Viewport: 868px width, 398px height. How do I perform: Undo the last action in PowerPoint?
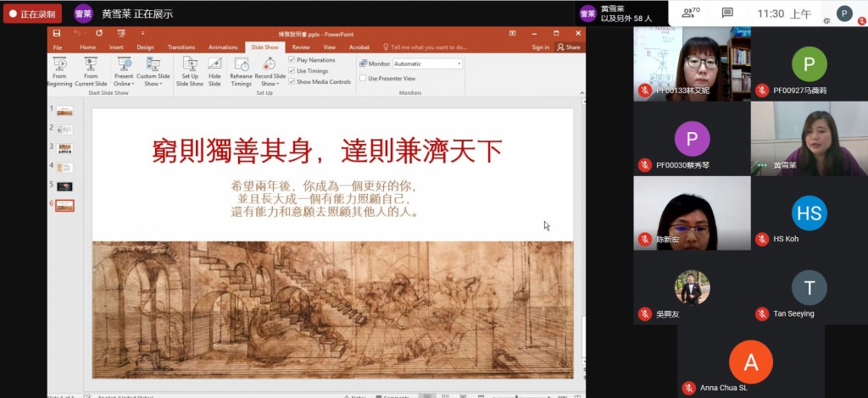[x=77, y=34]
